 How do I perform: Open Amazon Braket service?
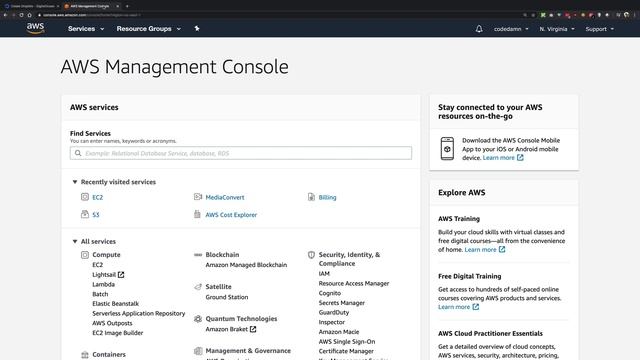(x=227, y=329)
